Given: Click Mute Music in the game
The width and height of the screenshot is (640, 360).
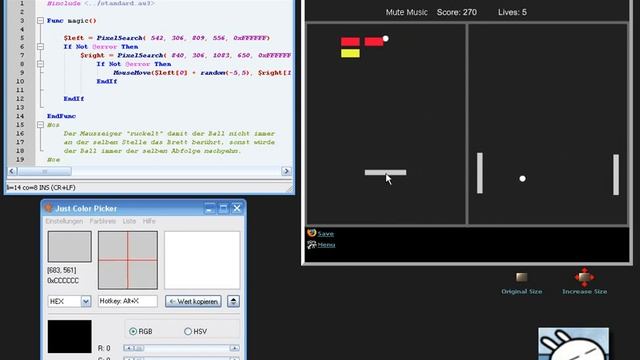Looking at the screenshot, I should pyautogui.click(x=407, y=12).
